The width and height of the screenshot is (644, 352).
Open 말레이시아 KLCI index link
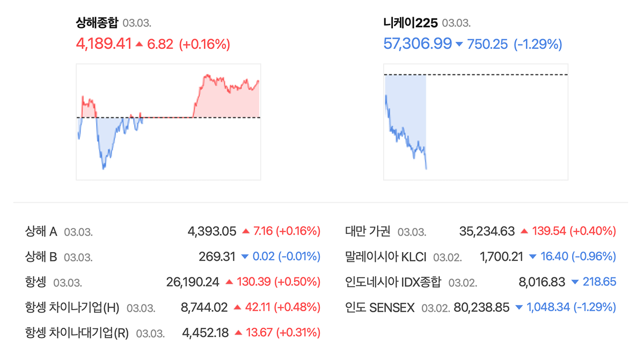tap(386, 256)
